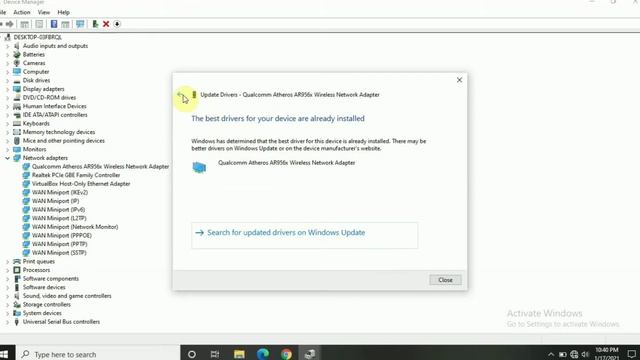The height and width of the screenshot is (360, 640).
Task: Select WAN Miniport (L2TP)
Action: [x=59, y=218]
